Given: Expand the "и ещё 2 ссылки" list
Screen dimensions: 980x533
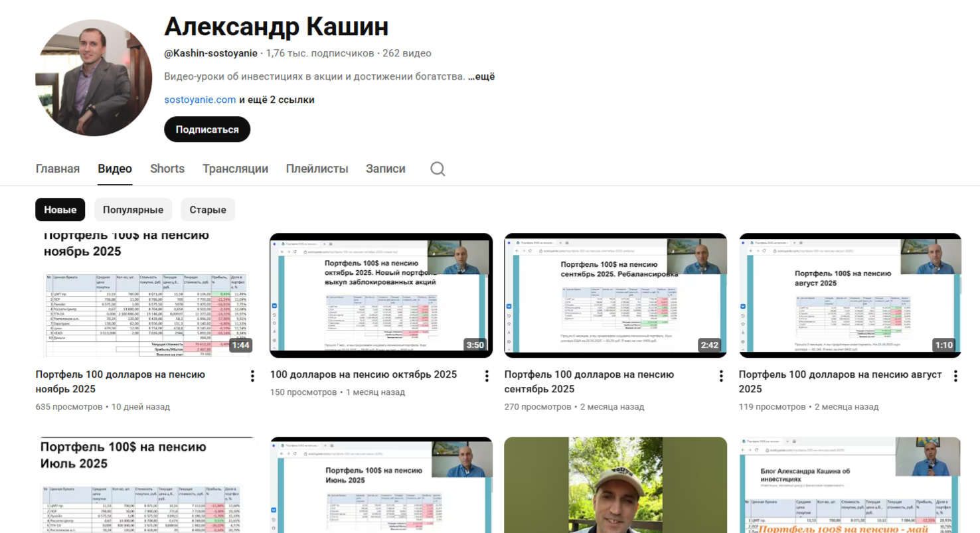Looking at the screenshot, I should [x=276, y=99].
